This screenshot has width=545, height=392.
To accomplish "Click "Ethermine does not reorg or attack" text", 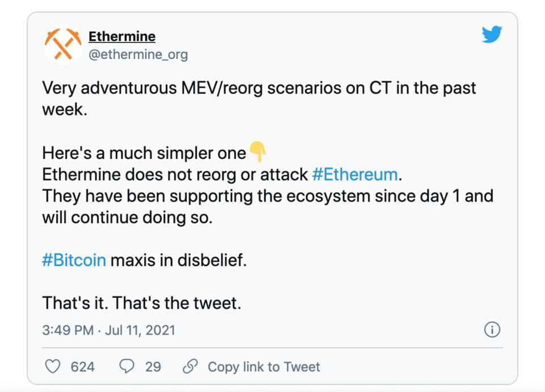I will click(x=175, y=175).
